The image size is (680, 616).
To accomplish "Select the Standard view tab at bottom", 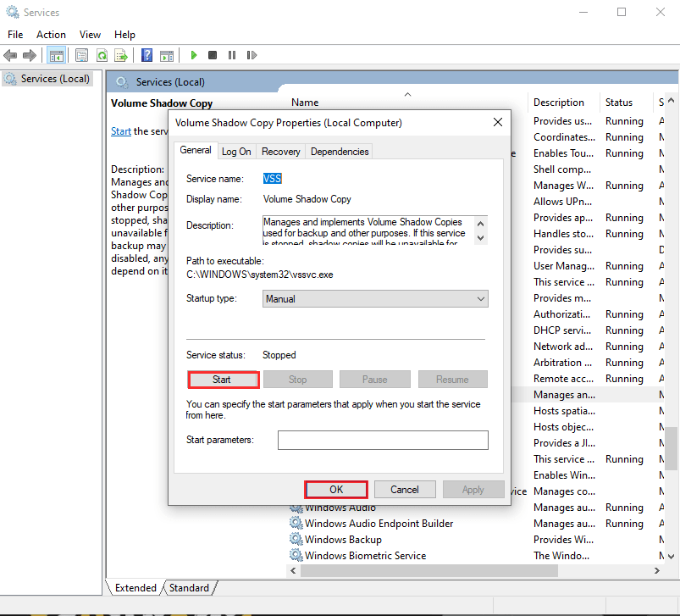I will pos(189,587).
